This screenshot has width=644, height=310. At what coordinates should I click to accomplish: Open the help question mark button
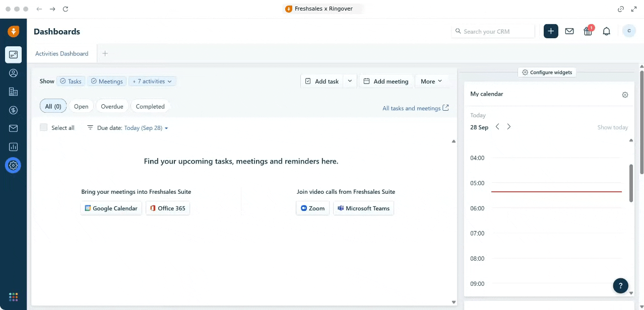pos(621,285)
